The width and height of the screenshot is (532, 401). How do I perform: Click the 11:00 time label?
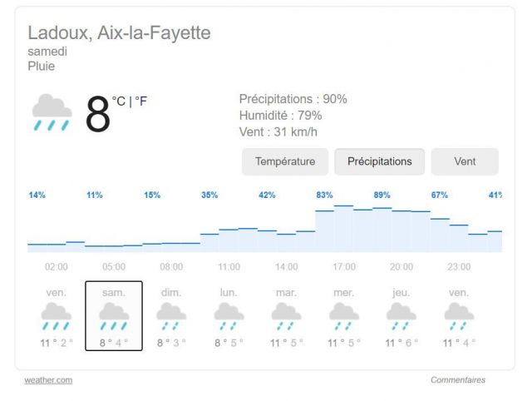tap(229, 267)
